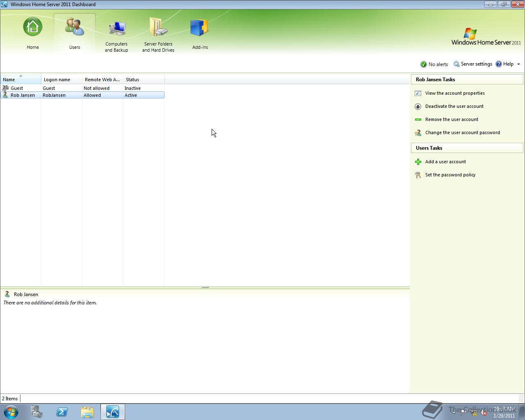Image resolution: width=525 pixels, height=420 pixels.
Task: Click the Dashboard taskbar button
Action: (113, 412)
